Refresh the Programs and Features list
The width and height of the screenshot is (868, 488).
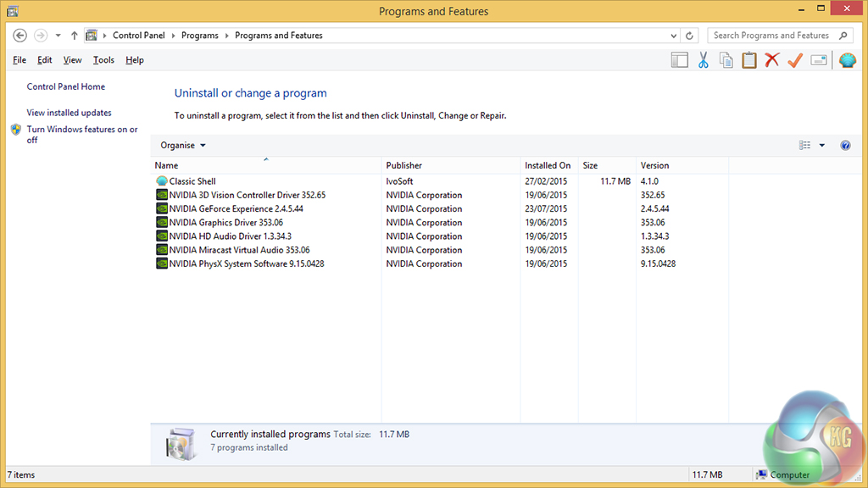pyautogui.click(x=690, y=36)
